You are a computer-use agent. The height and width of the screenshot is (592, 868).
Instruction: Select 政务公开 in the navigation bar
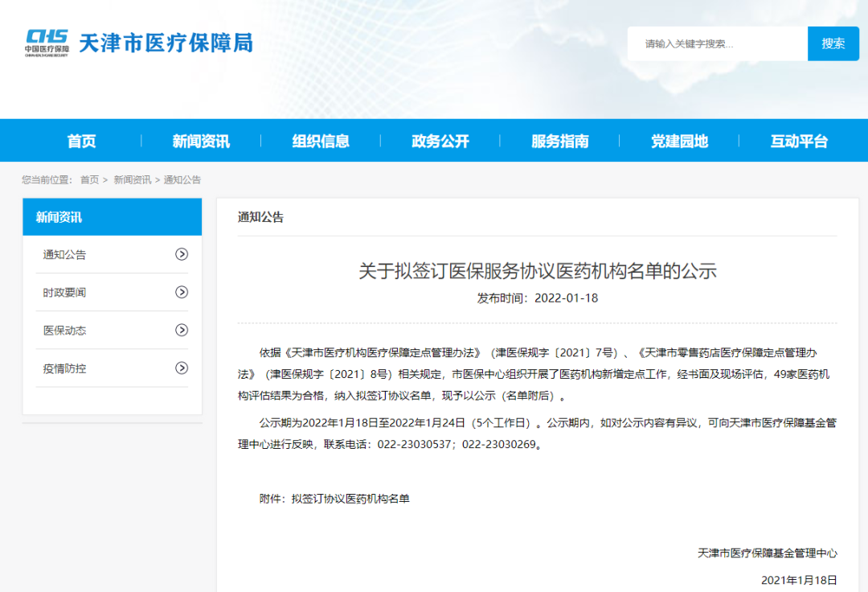tap(440, 140)
